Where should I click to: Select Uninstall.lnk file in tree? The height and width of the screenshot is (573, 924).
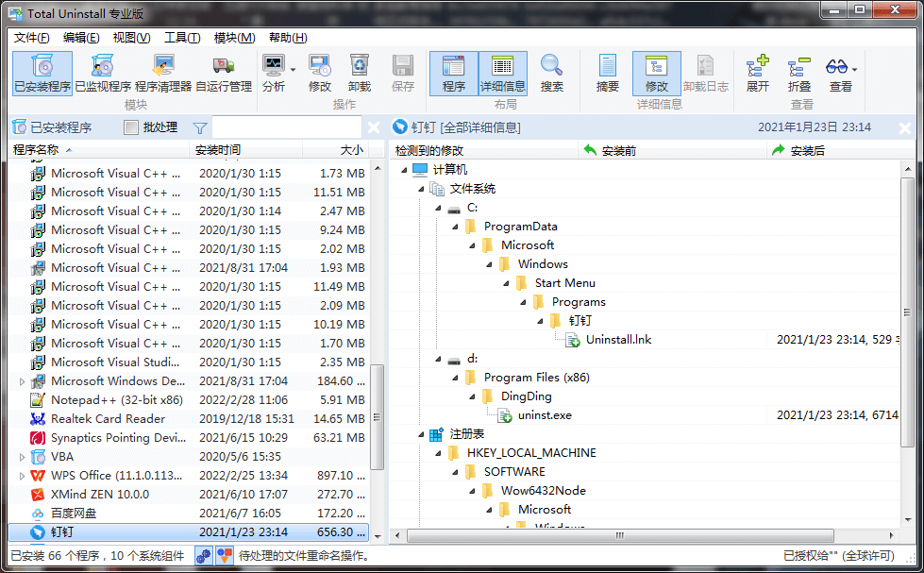click(618, 340)
